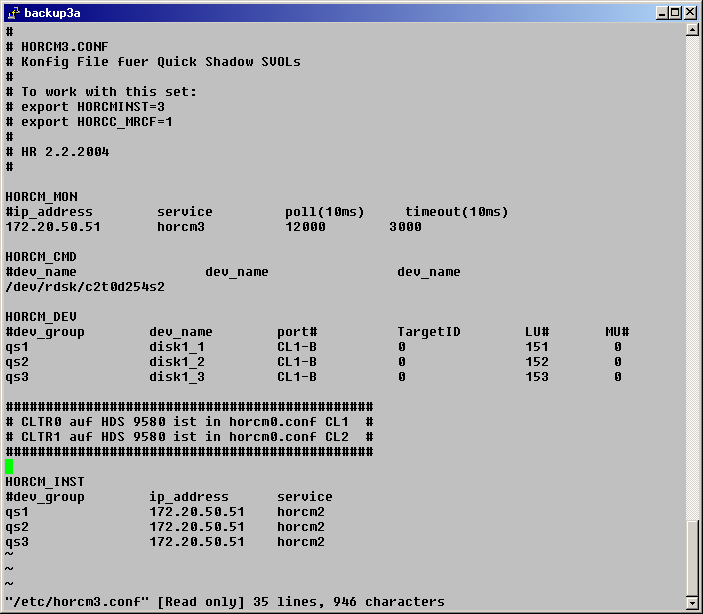The width and height of the screenshot is (703, 614).
Task: Click the 'LU#' column header
Action: [x=537, y=332]
